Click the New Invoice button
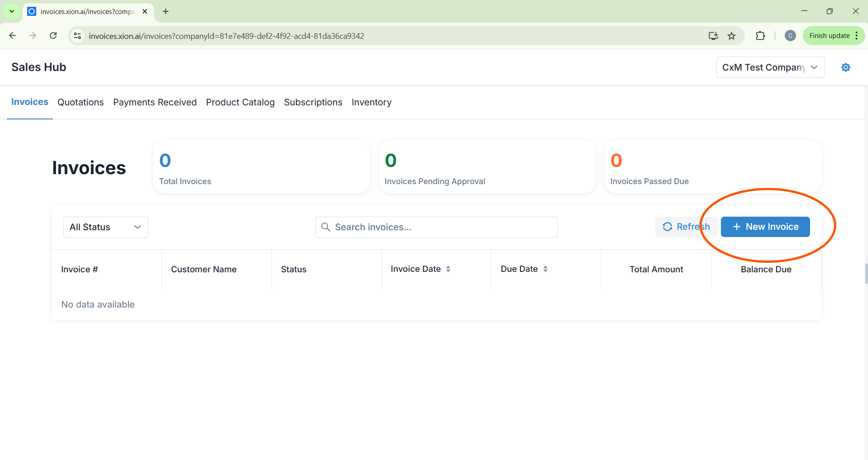Viewport: 868px width, 460px height. pos(765,227)
